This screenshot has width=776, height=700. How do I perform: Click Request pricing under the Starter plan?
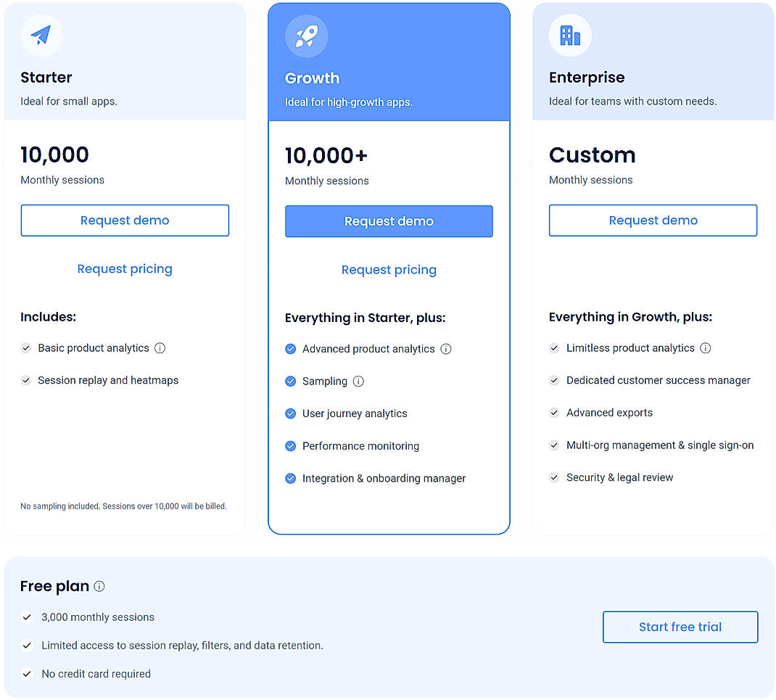pyautogui.click(x=124, y=268)
